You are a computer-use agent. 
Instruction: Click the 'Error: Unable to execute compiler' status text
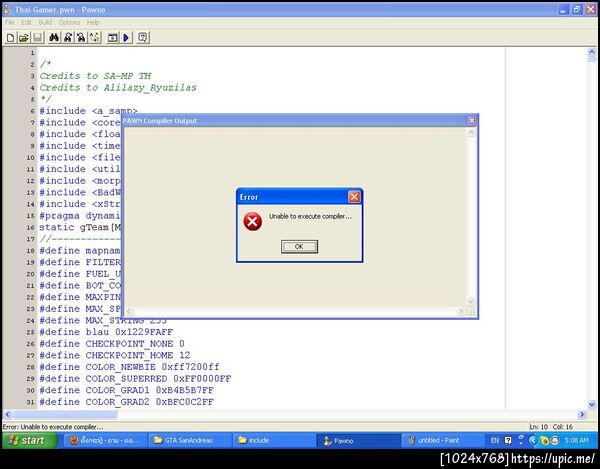click(x=53, y=427)
